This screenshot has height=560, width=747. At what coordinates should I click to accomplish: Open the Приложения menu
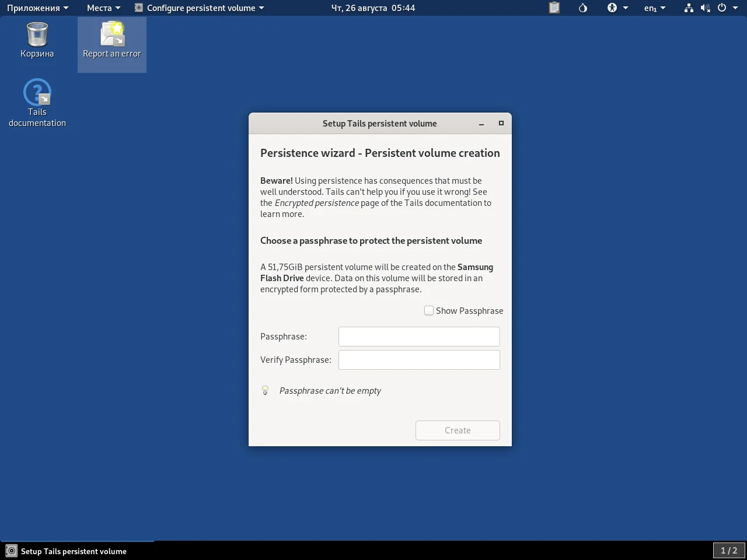[37, 8]
